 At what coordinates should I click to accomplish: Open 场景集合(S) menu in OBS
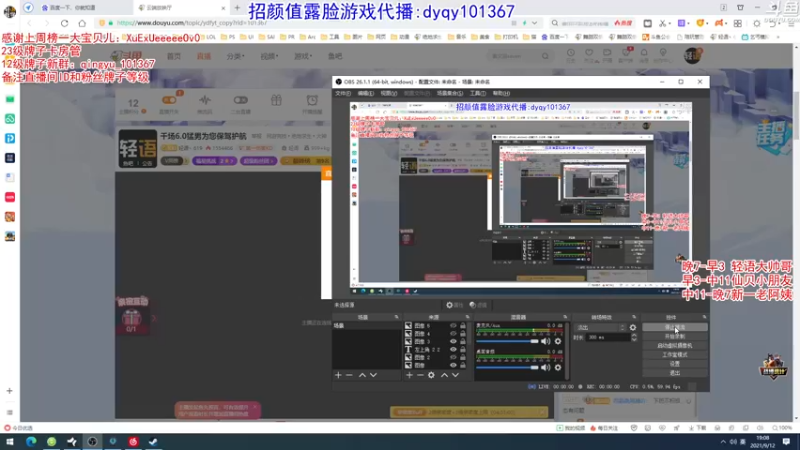[x=449, y=93]
